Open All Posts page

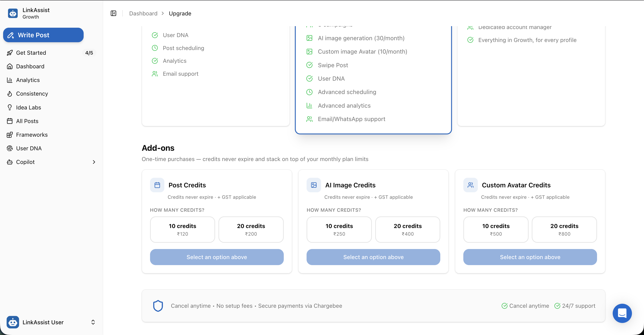(51, 121)
